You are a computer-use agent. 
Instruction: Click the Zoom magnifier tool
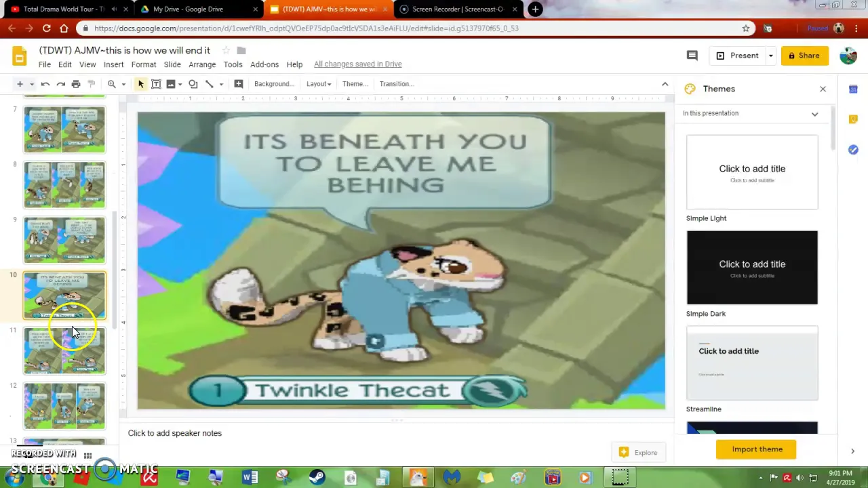point(111,84)
